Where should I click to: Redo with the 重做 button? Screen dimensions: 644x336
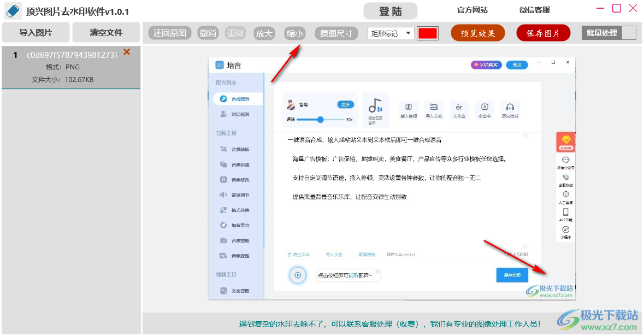(x=235, y=33)
